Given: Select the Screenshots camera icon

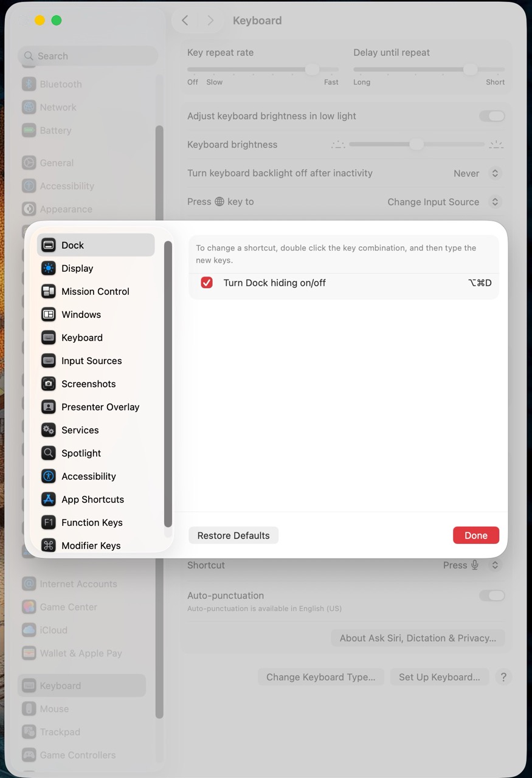Looking at the screenshot, I should (x=49, y=384).
